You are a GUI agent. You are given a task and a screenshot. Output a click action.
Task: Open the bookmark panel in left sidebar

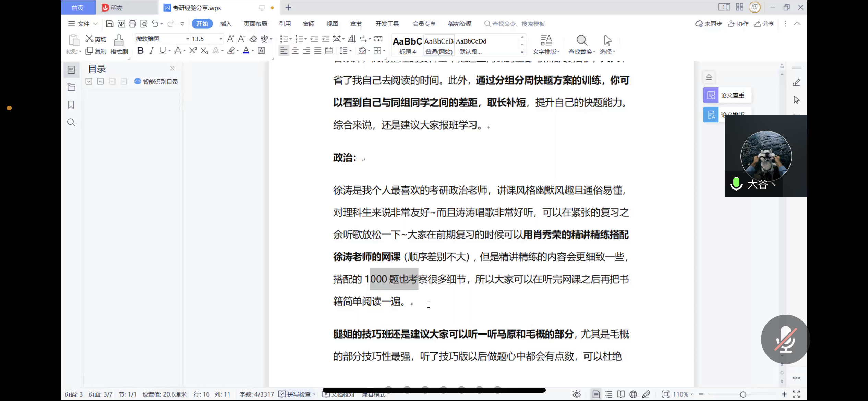(71, 105)
